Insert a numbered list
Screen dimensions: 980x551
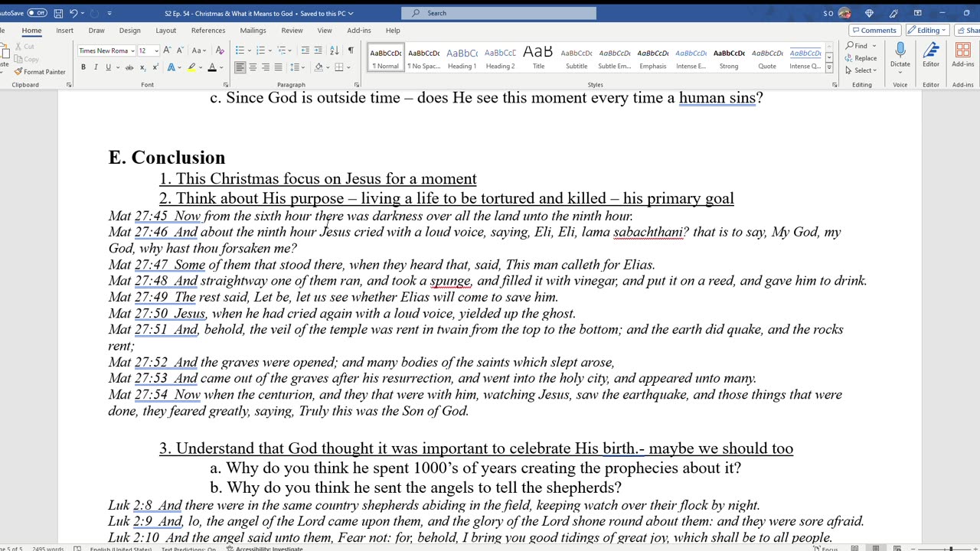point(261,51)
